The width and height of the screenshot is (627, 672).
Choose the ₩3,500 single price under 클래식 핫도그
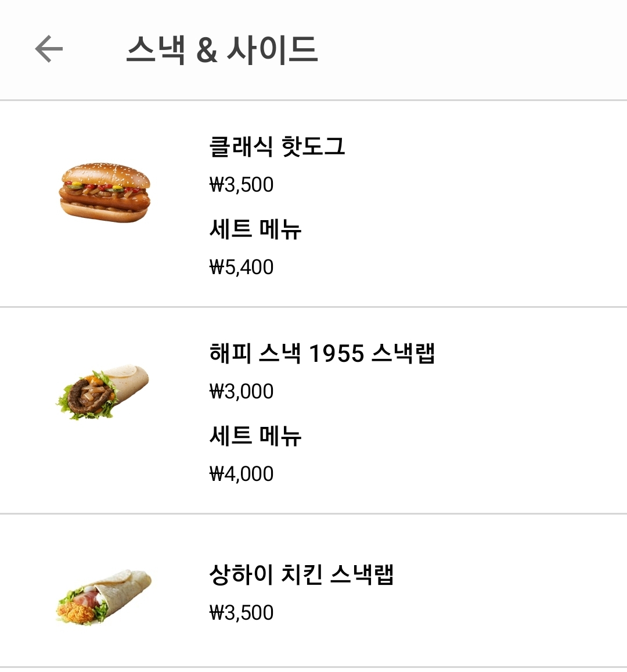pos(241,185)
